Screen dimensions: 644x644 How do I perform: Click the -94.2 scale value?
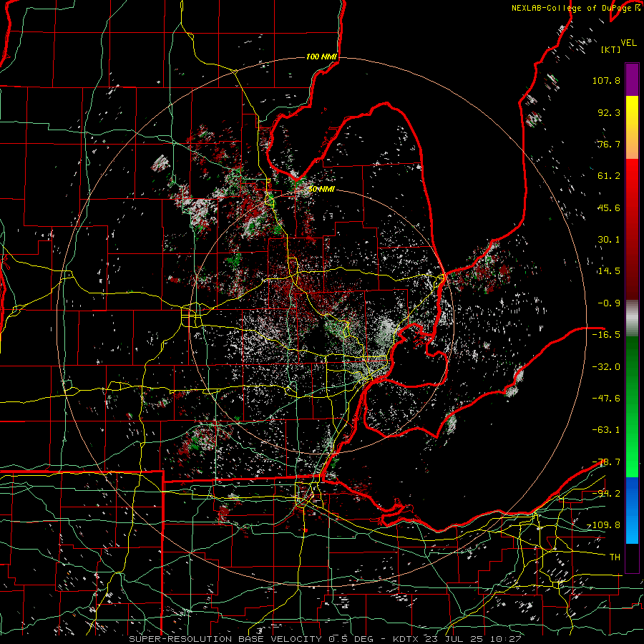click(x=606, y=493)
